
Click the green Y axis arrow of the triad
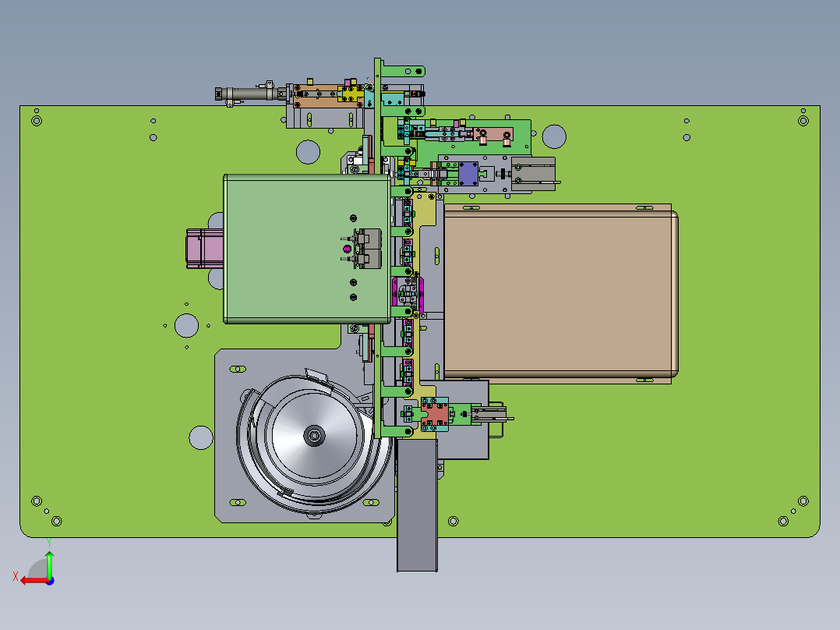(x=49, y=565)
